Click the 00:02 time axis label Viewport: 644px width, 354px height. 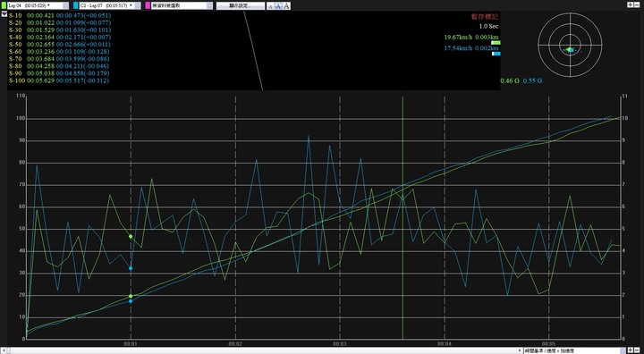[235, 343]
